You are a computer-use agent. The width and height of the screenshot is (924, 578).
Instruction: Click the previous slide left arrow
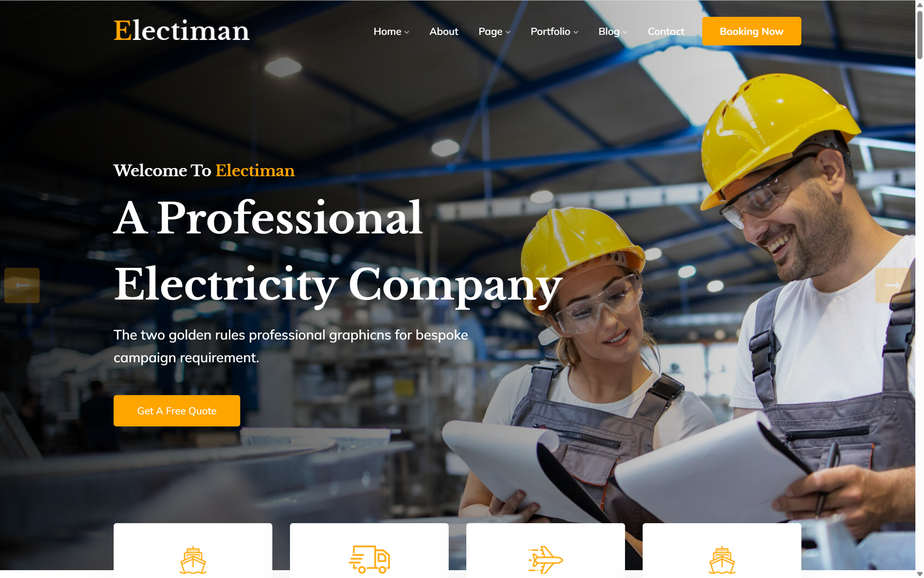(22, 285)
